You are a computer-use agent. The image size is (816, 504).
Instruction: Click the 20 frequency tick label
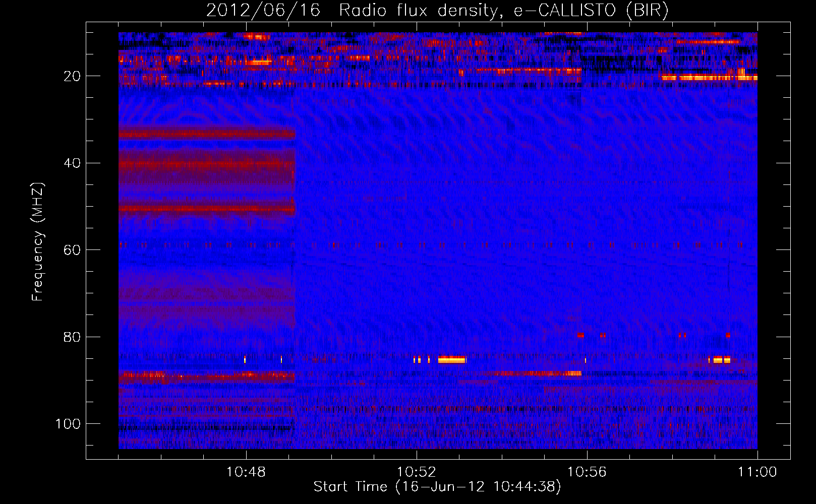(72, 76)
